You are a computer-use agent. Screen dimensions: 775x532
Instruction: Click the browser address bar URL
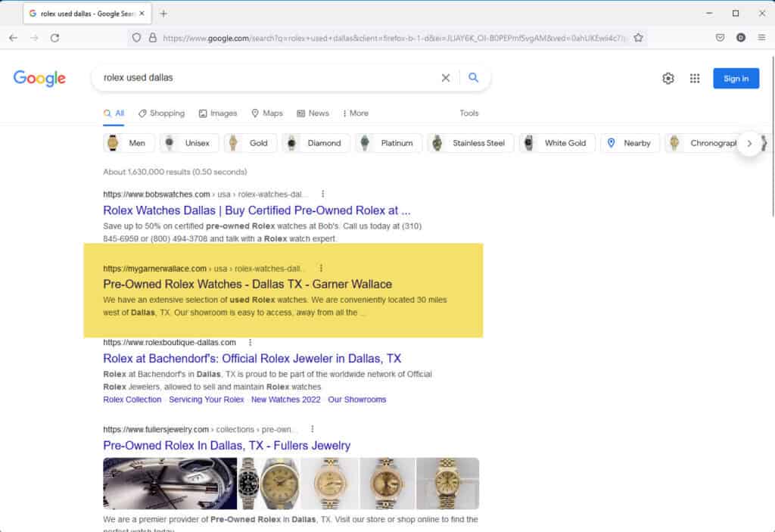[x=393, y=38]
